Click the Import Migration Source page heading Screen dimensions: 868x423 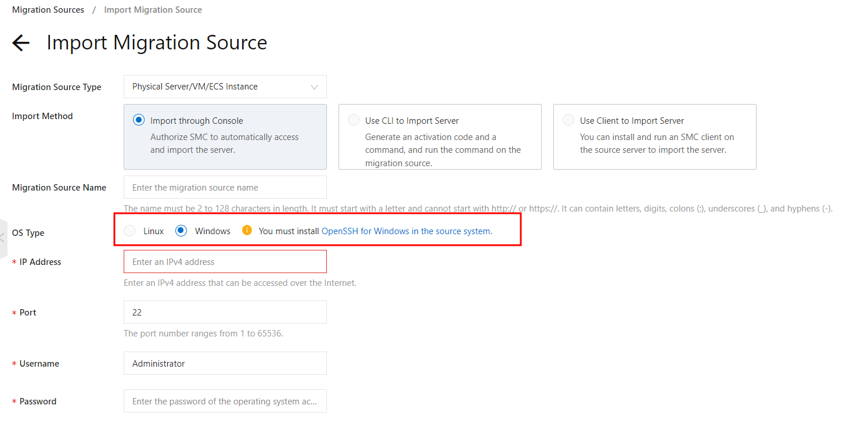[157, 43]
